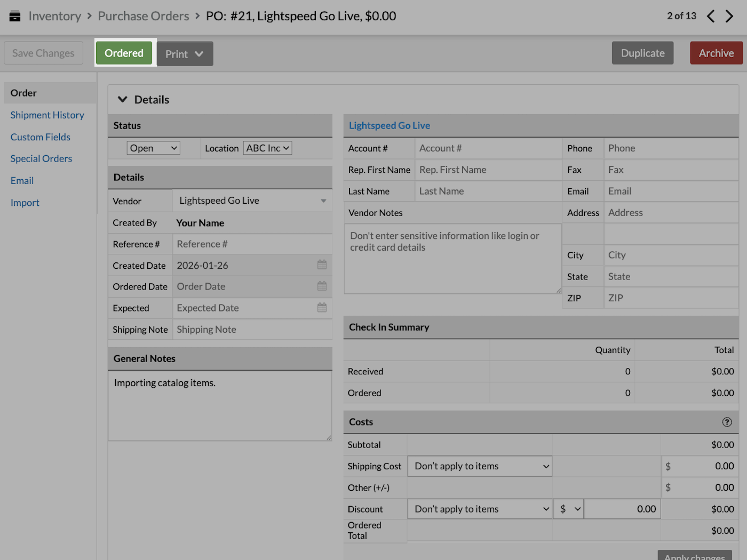Image resolution: width=747 pixels, height=560 pixels.
Task: Go to the previous purchase order
Action: tap(711, 16)
